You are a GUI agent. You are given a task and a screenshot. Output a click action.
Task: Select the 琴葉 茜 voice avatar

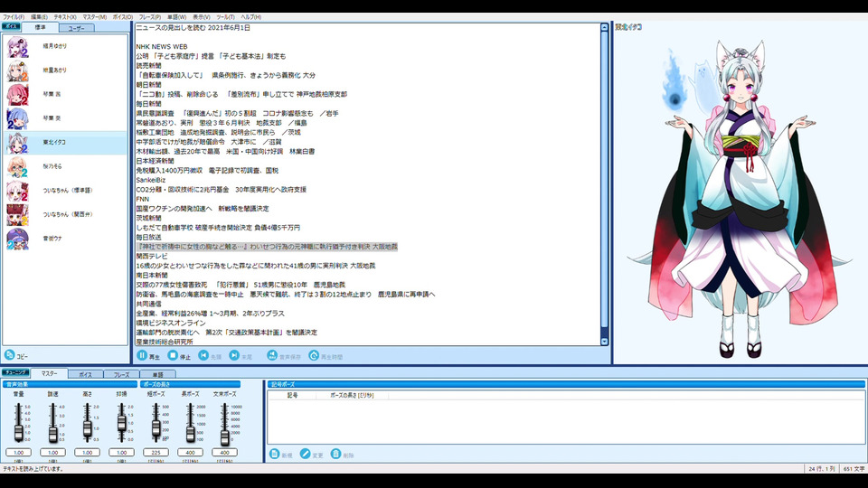pyautogui.click(x=17, y=95)
